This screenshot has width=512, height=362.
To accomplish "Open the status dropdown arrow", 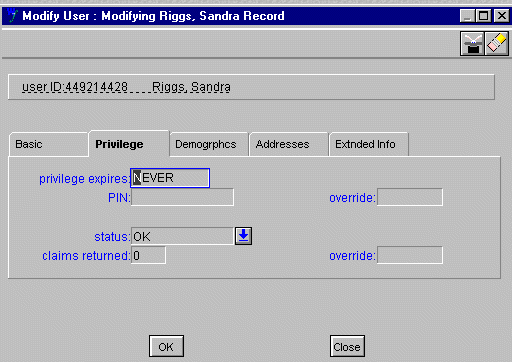I will pyautogui.click(x=243, y=236).
